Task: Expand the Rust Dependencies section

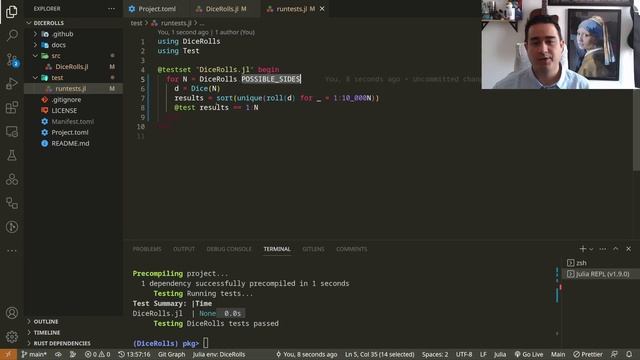Action: click(x=73, y=343)
